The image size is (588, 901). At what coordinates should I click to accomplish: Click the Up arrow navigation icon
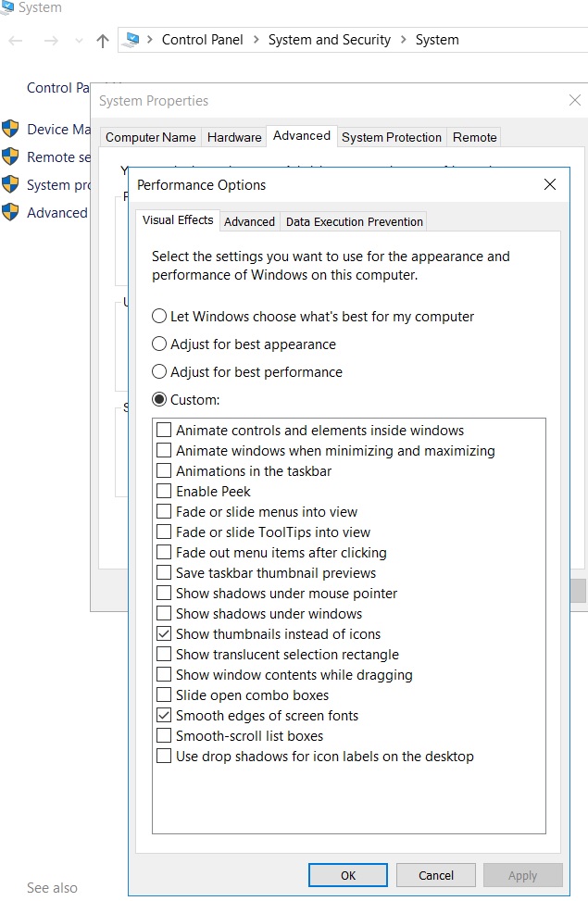tap(103, 40)
